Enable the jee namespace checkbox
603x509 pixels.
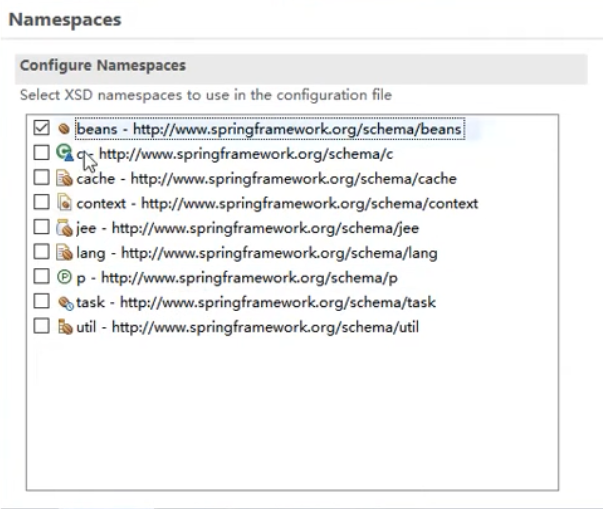point(41,227)
